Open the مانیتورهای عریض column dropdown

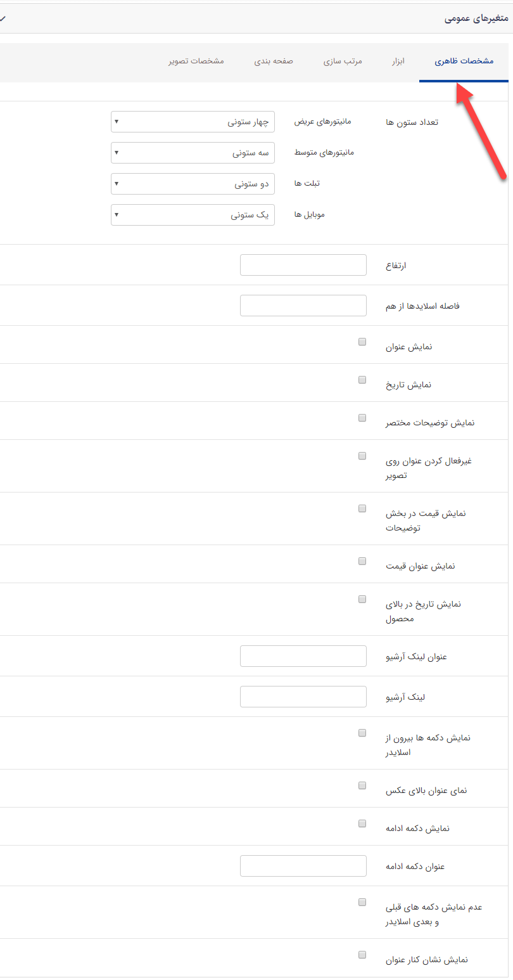coord(193,122)
